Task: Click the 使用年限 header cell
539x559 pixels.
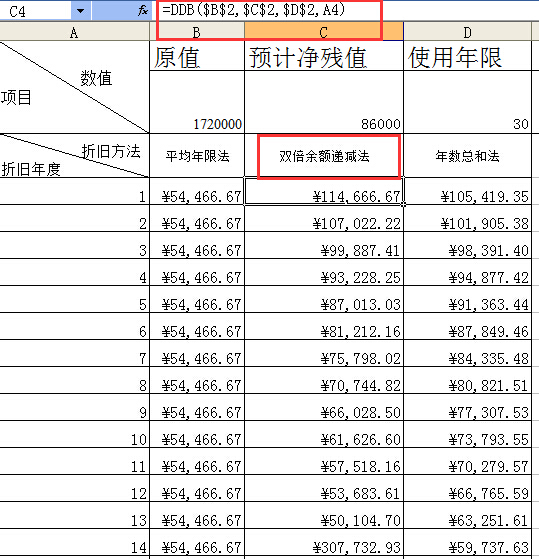Action: [467, 56]
